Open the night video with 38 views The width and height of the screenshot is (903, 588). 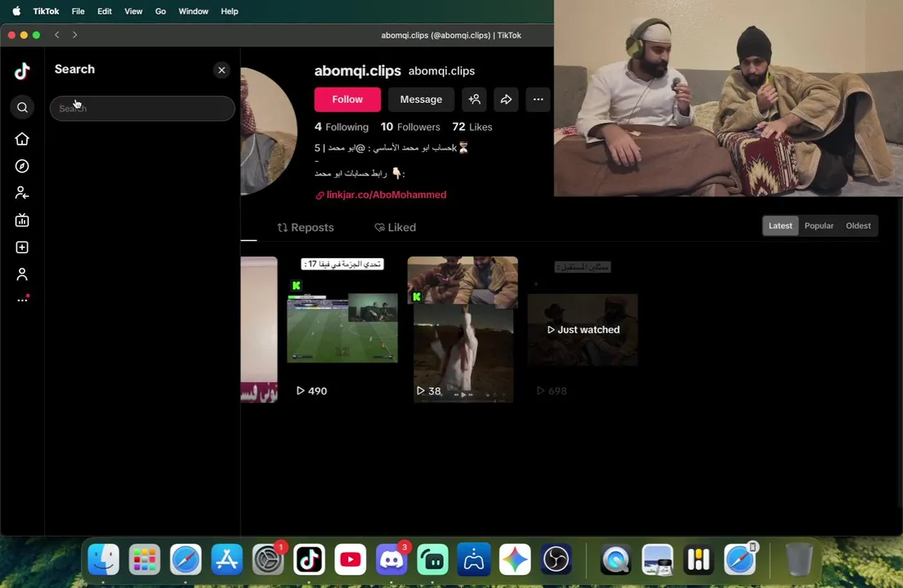[x=463, y=329]
